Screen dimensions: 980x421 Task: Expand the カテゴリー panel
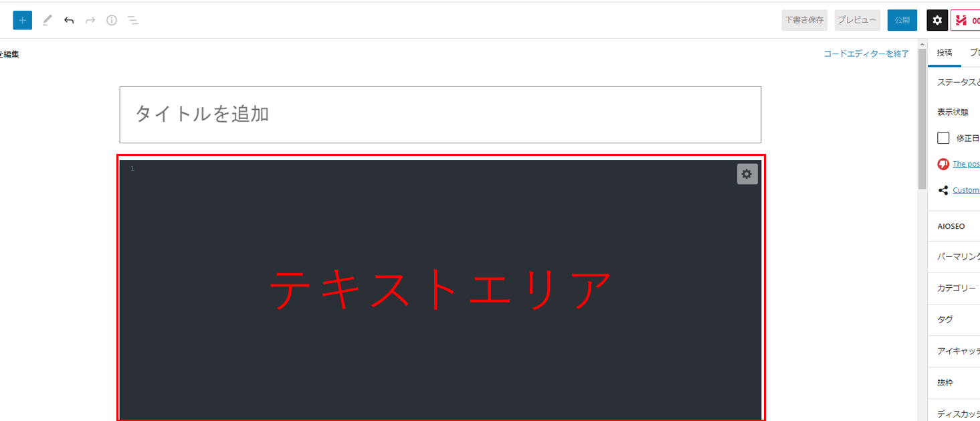point(954,288)
